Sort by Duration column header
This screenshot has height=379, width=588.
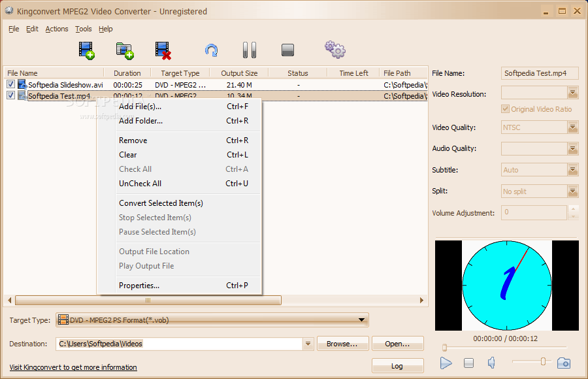(127, 73)
